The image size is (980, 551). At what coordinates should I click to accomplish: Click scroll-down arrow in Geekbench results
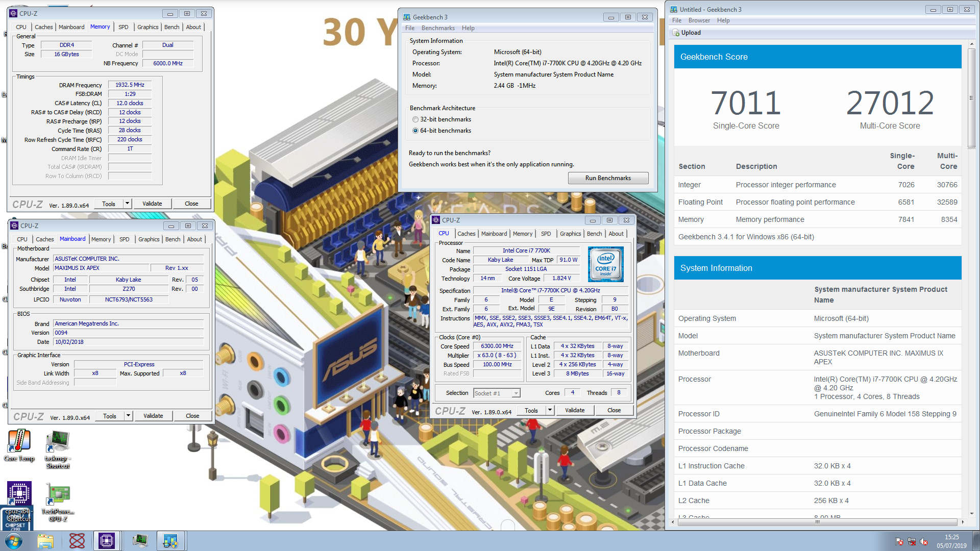click(x=971, y=514)
